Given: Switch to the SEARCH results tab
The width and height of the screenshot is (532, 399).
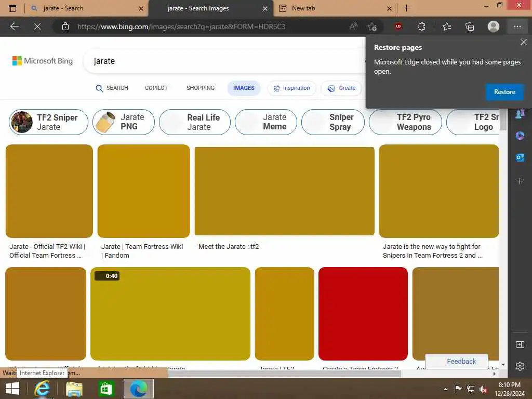Looking at the screenshot, I should [112, 88].
